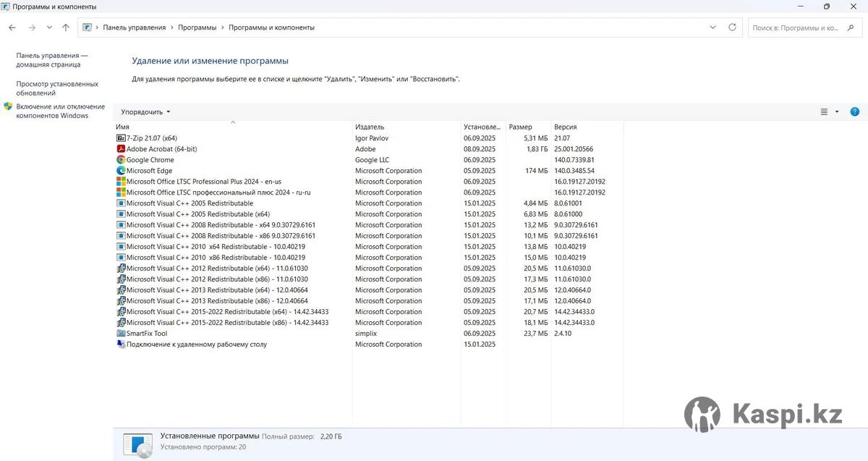The width and height of the screenshot is (868, 461).
Task: Open the Упорядочить dropdown menu
Action: click(x=145, y=112)
